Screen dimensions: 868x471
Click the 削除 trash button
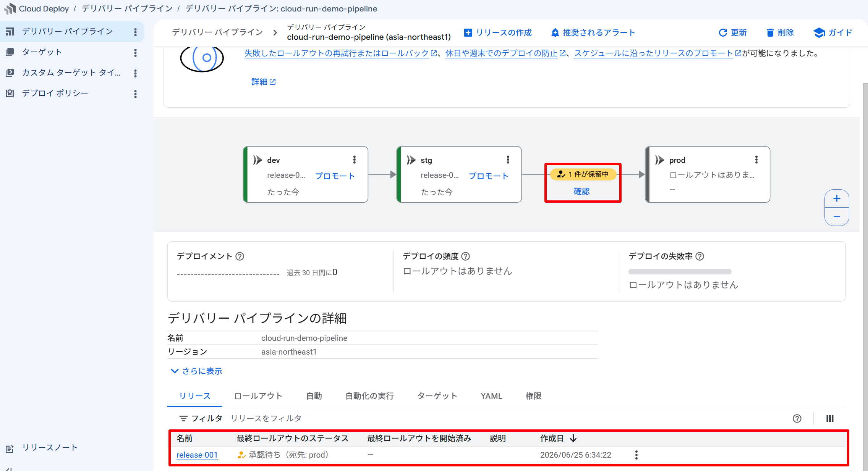[780, 33]
